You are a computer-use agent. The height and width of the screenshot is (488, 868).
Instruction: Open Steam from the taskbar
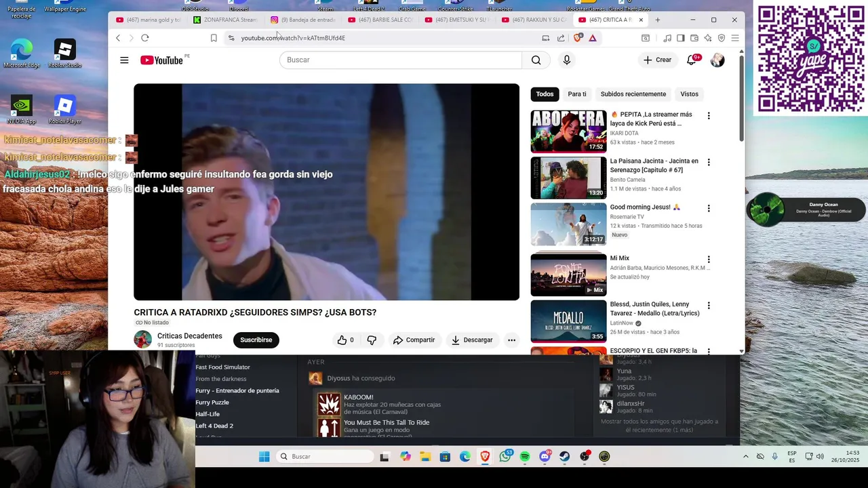564,457
